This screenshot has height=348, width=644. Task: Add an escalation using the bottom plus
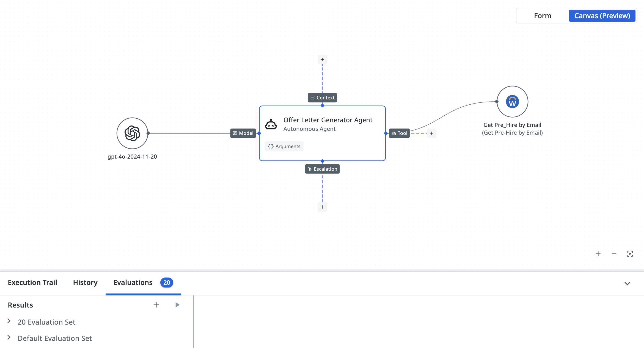tap(322, 207)
